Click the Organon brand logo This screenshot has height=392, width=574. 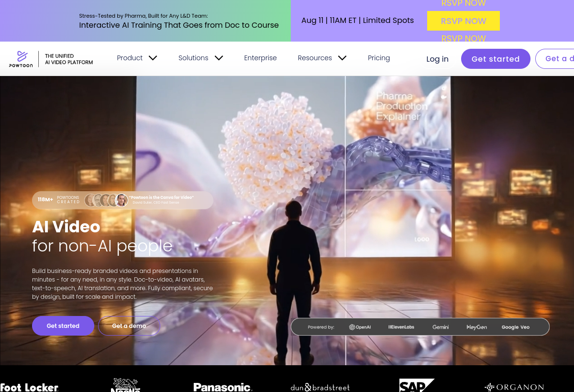click(x=514, y=387)
